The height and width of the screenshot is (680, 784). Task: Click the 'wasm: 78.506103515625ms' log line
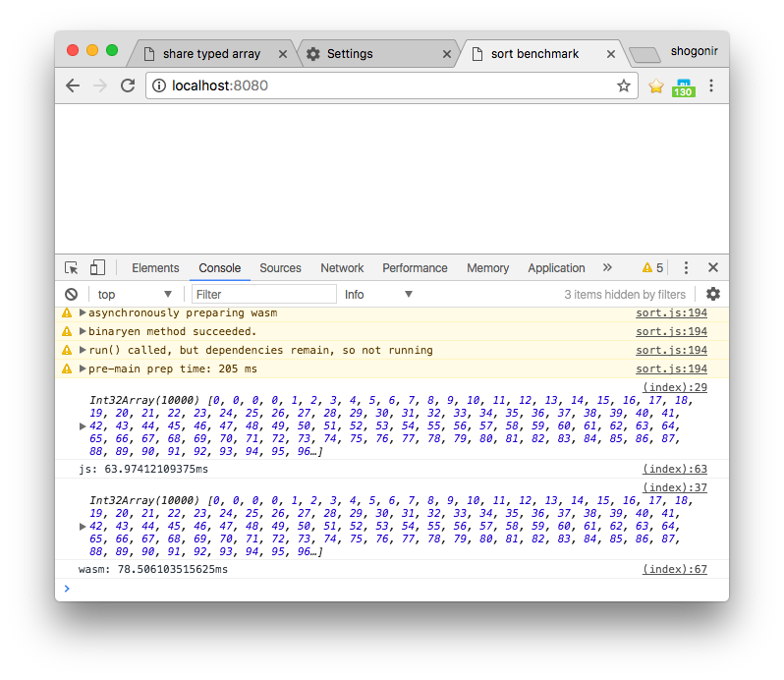(153, 569)
